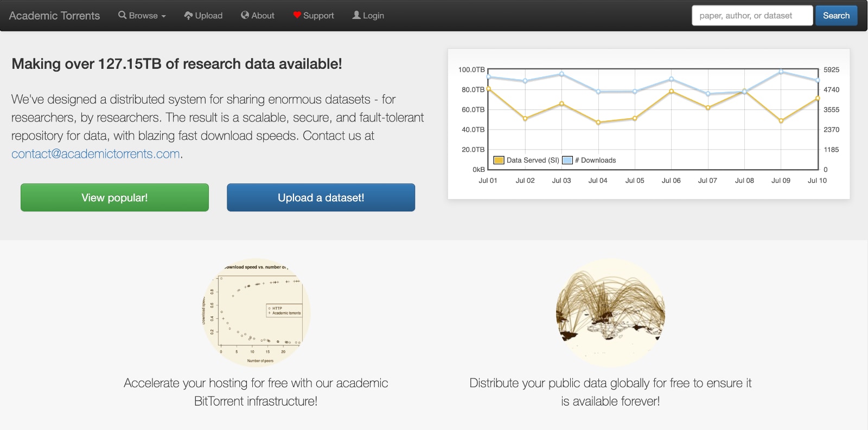Select the Jul 01 data served point
Viewport: 868px width, 430px height.
coord(489,88)
